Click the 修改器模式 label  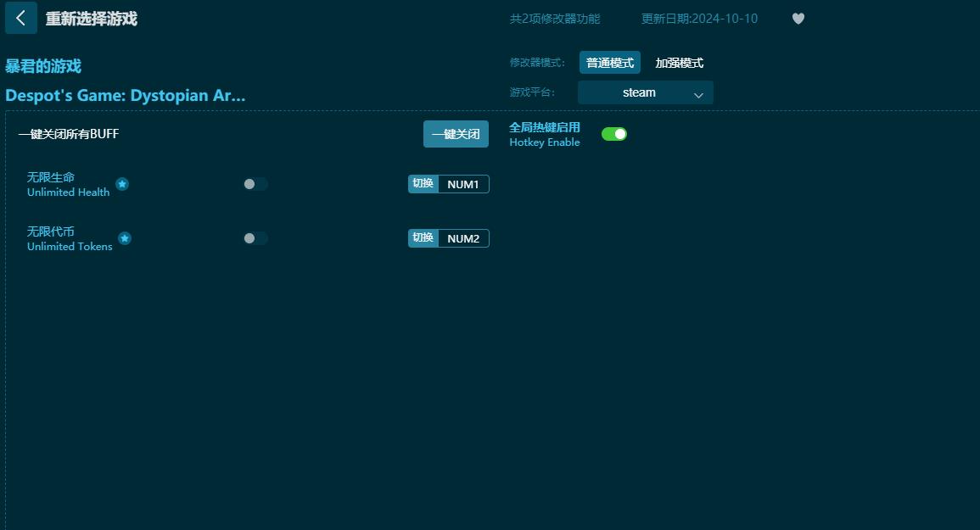point(537,63)
